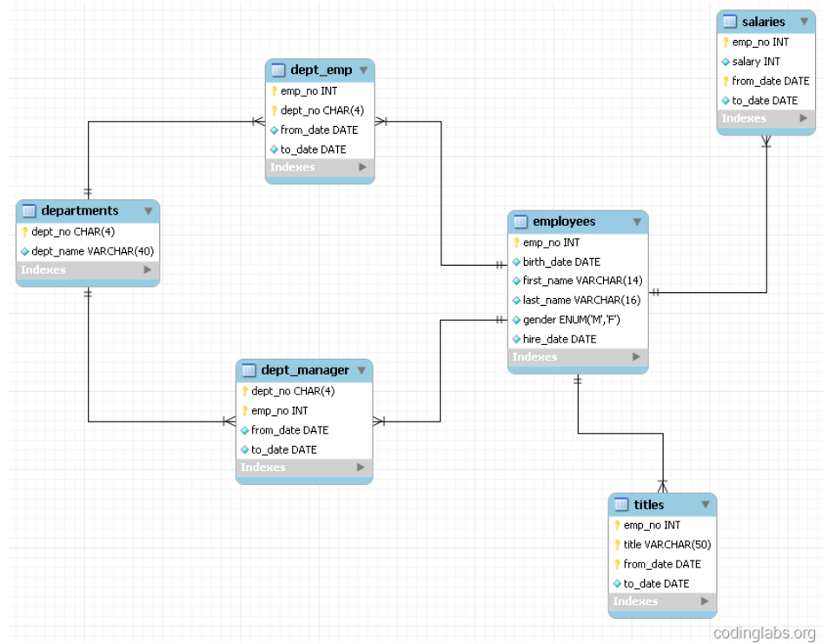Click the titles table icon
829x644 pixels.
622,505
